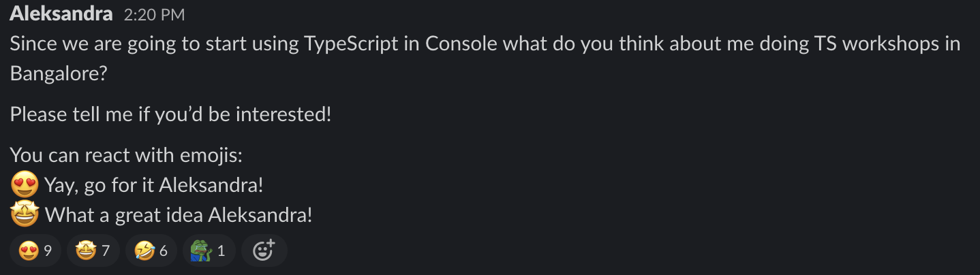Click the "You can react with emojis:" line
The image size is (980, 275).
click(126, 155)
